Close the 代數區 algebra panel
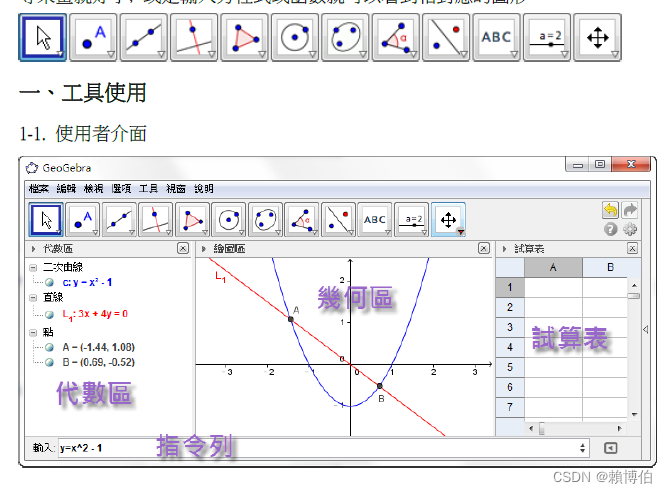667x494 pixels. tap(183, 248)
